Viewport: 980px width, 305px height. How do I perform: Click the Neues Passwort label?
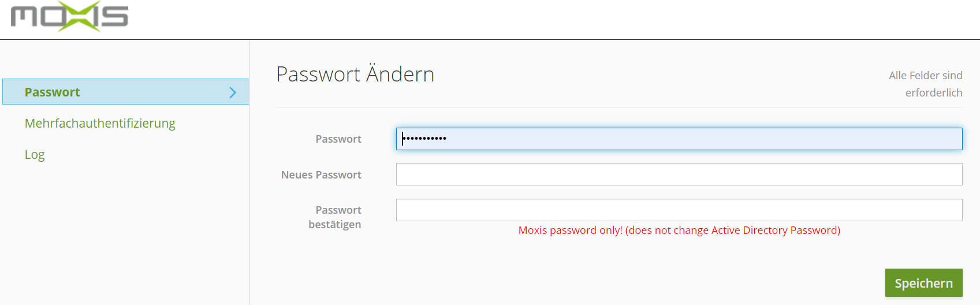tap(321, 175)
